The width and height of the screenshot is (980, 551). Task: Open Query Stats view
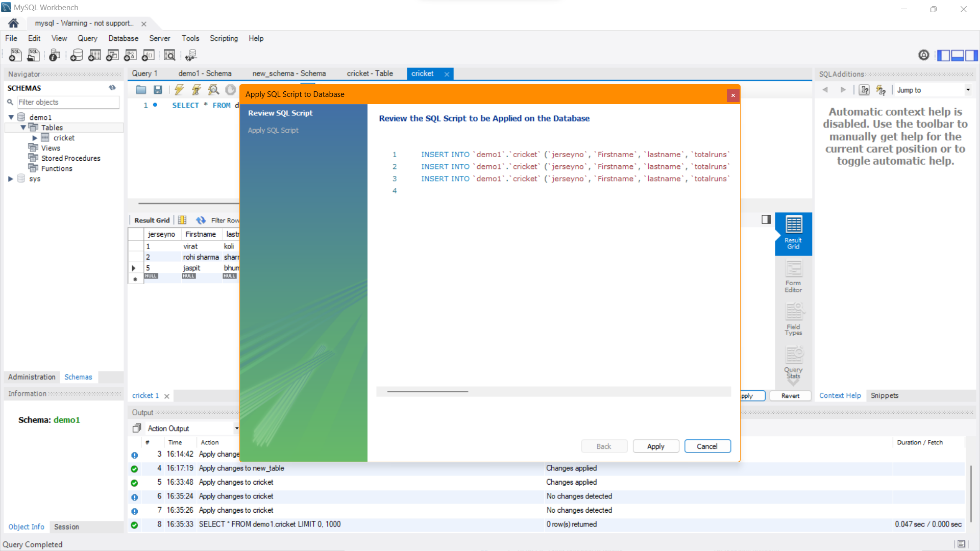tap(793, 362)
